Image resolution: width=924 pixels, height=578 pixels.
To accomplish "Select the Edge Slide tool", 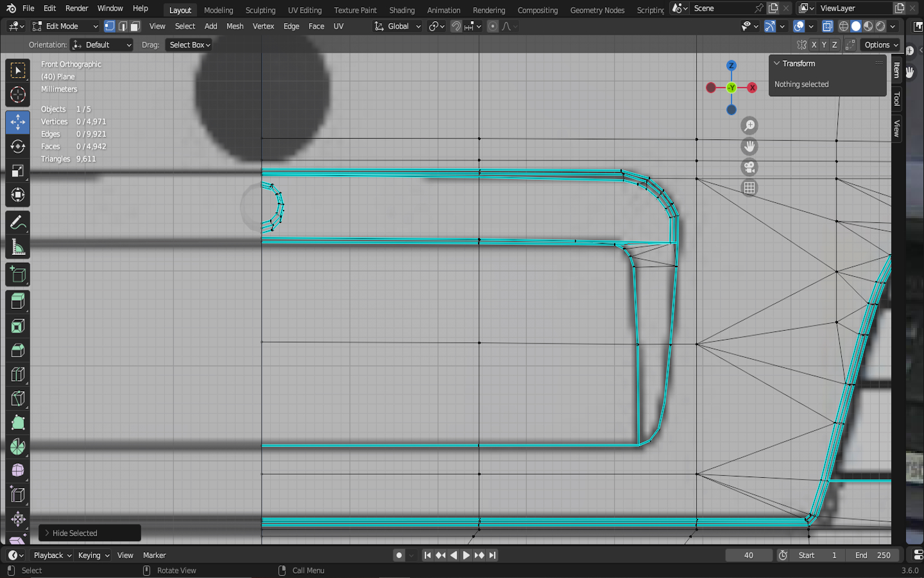I will tap(18, 495).
